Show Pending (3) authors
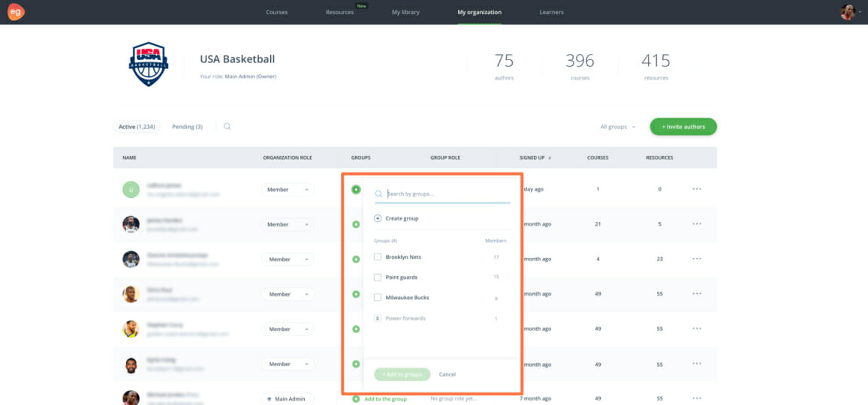Screen dimensions: 868x405 coord(187,127)
